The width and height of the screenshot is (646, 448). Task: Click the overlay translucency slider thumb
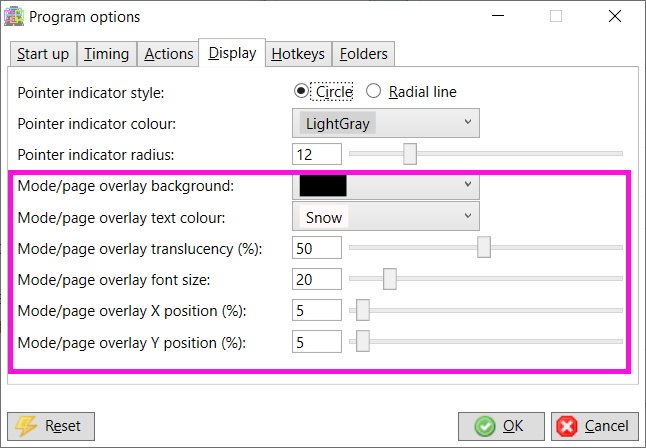484,247
